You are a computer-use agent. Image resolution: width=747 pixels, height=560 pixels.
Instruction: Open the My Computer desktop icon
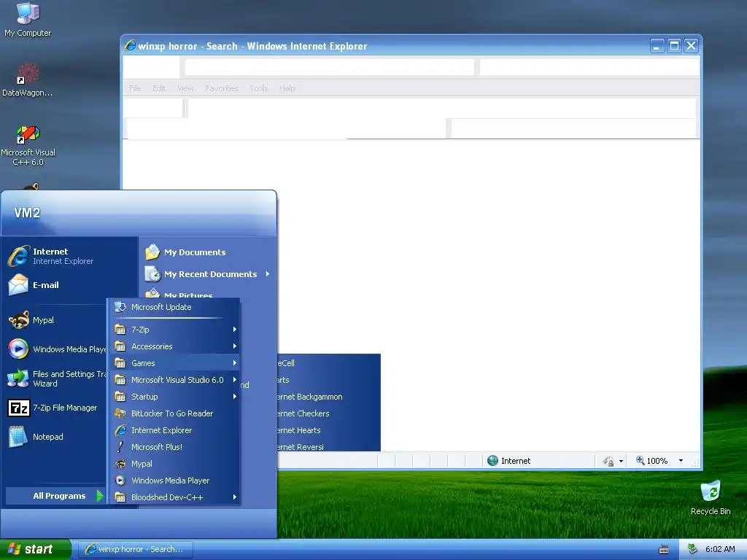[28, 20]
